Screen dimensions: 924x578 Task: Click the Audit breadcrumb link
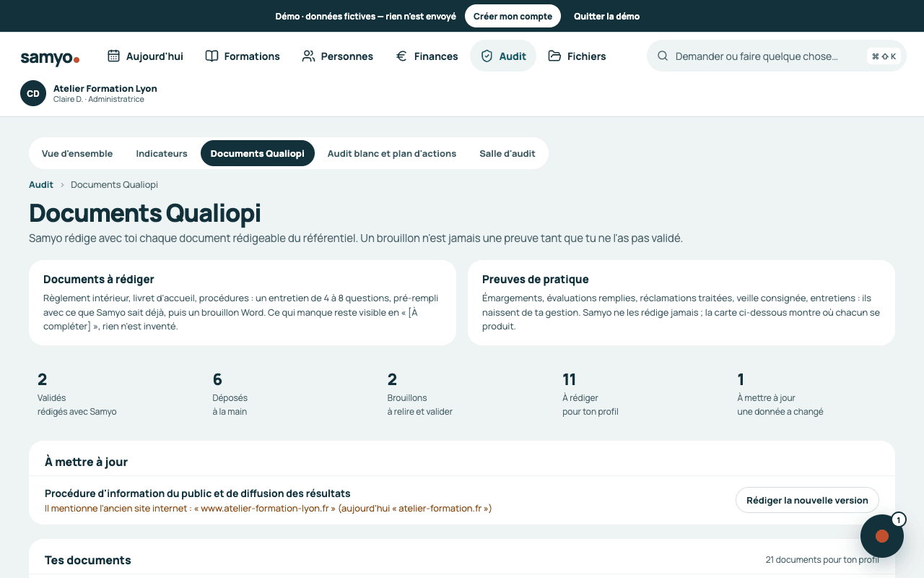(41, 184)
